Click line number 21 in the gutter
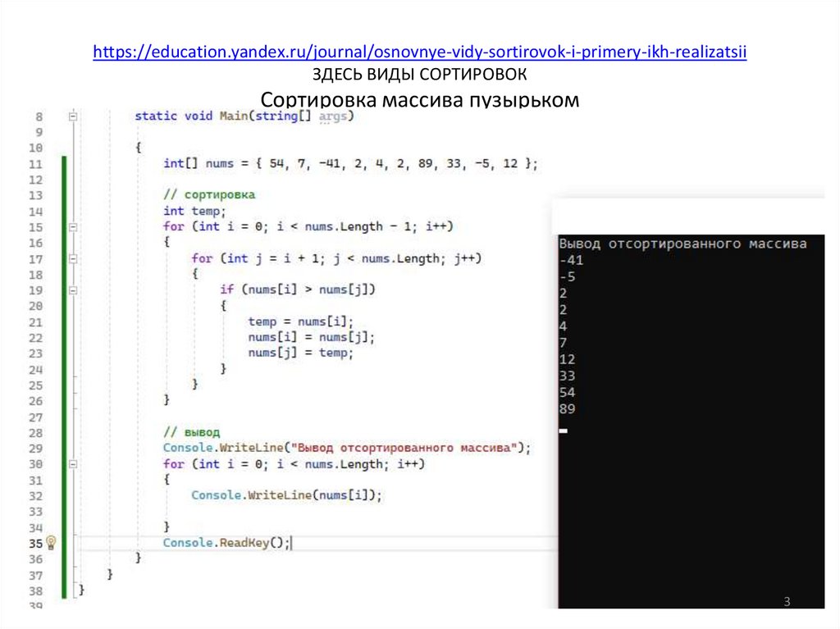840x629 pixels. pos(35,322)
